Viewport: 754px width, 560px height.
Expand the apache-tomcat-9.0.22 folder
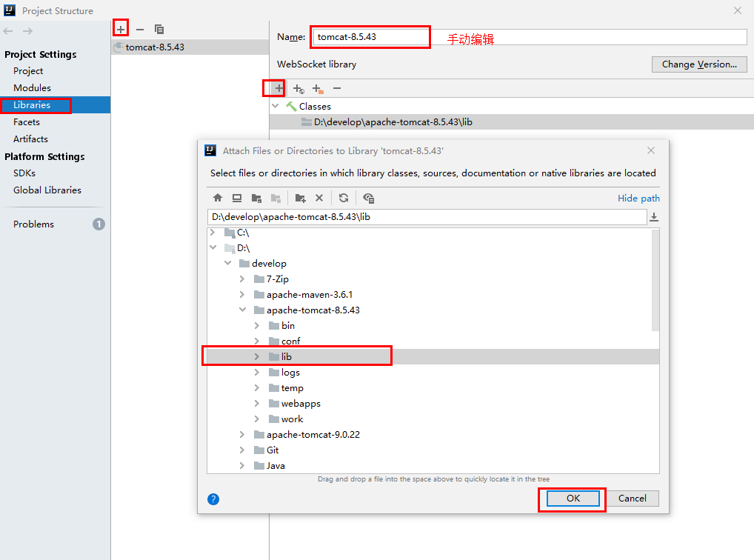click(x=242, y=434)
